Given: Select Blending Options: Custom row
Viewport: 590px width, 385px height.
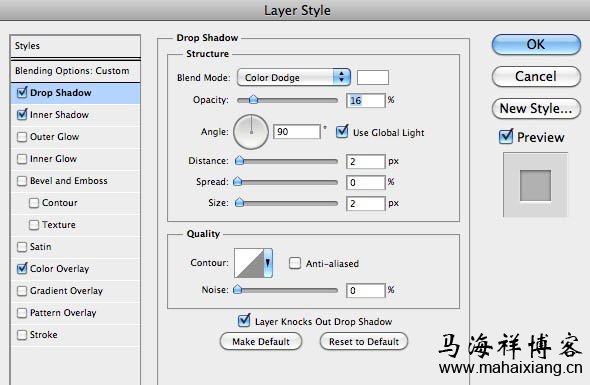Looking at the screenshot, I should (75, 71).
